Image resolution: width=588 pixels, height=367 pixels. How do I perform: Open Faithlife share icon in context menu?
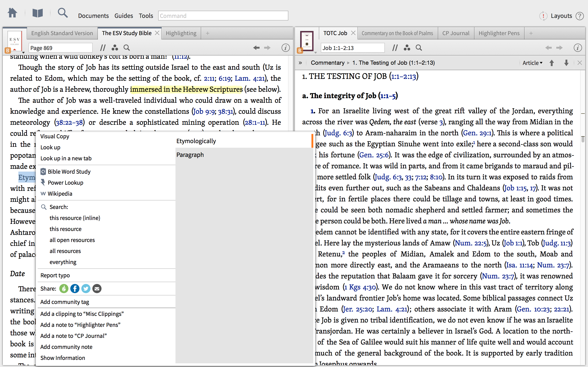pos(64,289)
